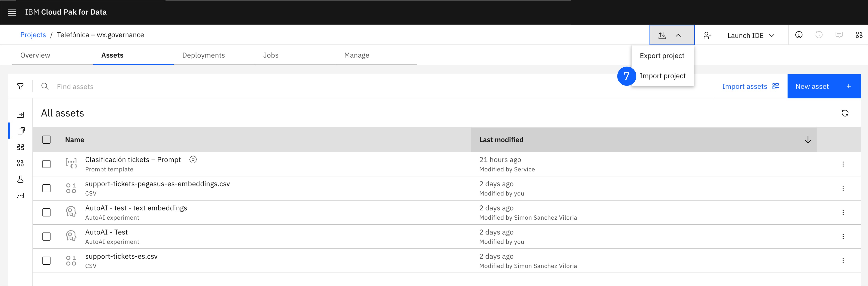The width and height of the screenshot is (868, 286).
Task: Select Export project menu item
Action: click(662, 56)
